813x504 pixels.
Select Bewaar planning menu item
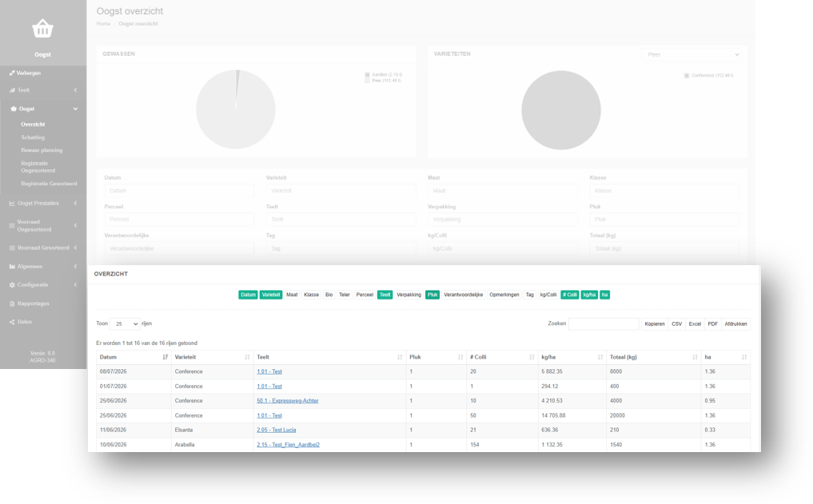click(42, 150)
